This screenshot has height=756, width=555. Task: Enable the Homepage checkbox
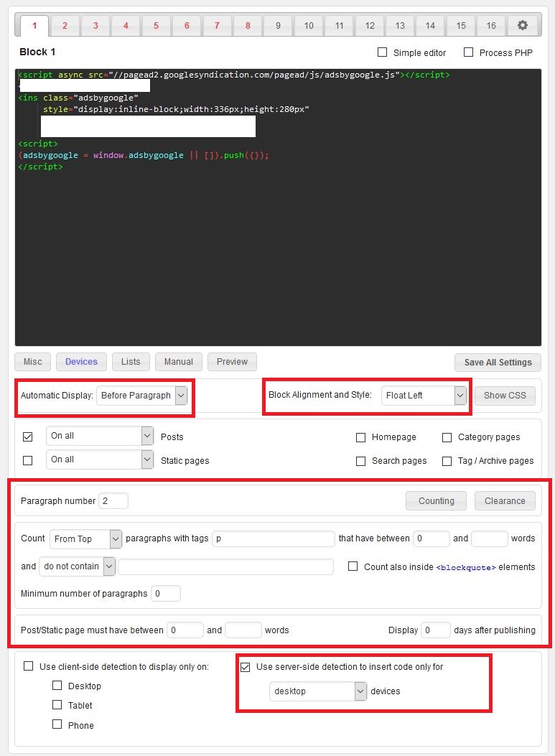click(361, 437)
